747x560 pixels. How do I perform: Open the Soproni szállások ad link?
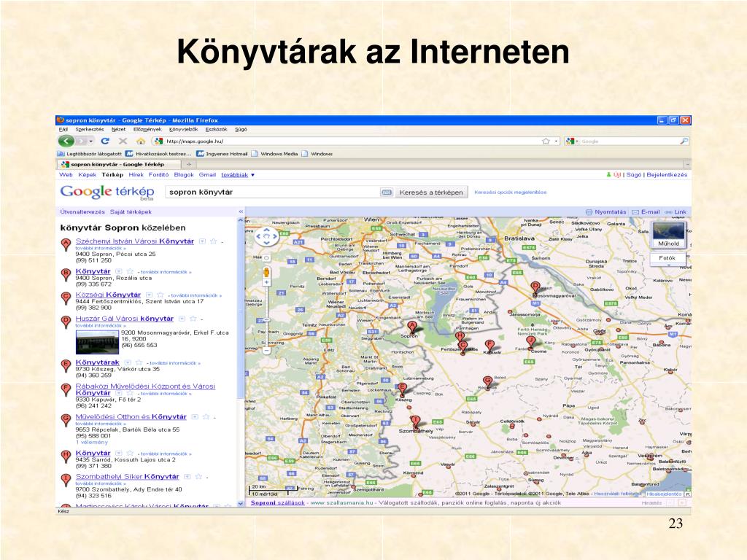[278, 503]
